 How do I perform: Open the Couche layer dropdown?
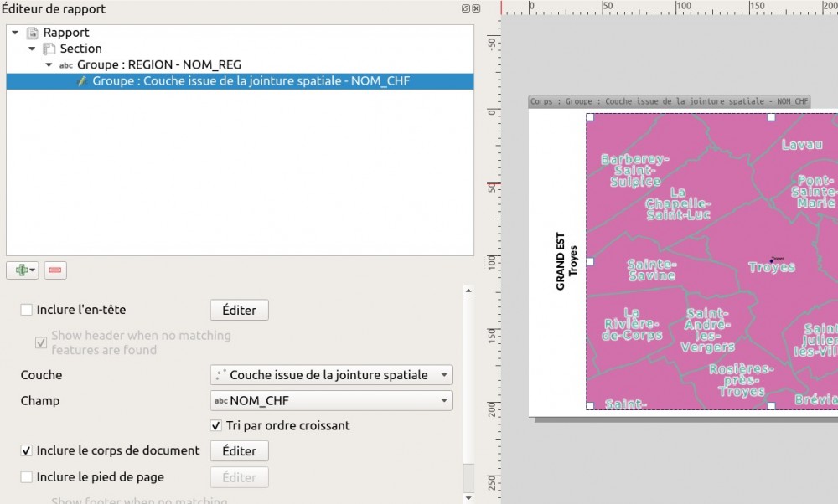tap(330, 375)
